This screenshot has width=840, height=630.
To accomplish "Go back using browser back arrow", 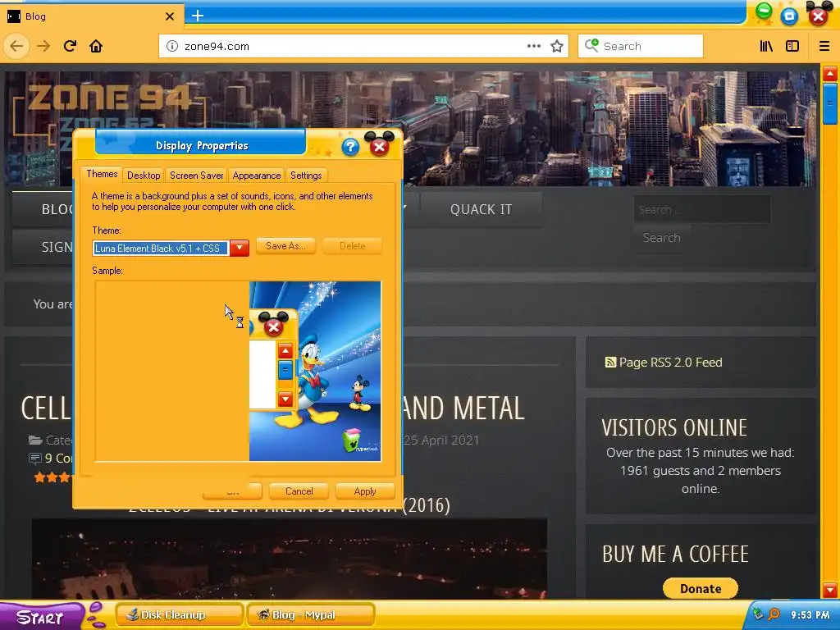I will (16, 46).
